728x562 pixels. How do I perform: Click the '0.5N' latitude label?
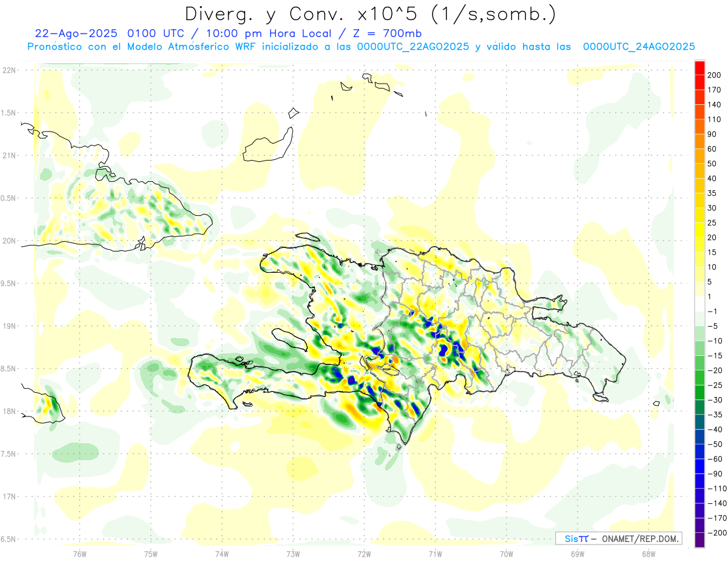coord(8,198)
